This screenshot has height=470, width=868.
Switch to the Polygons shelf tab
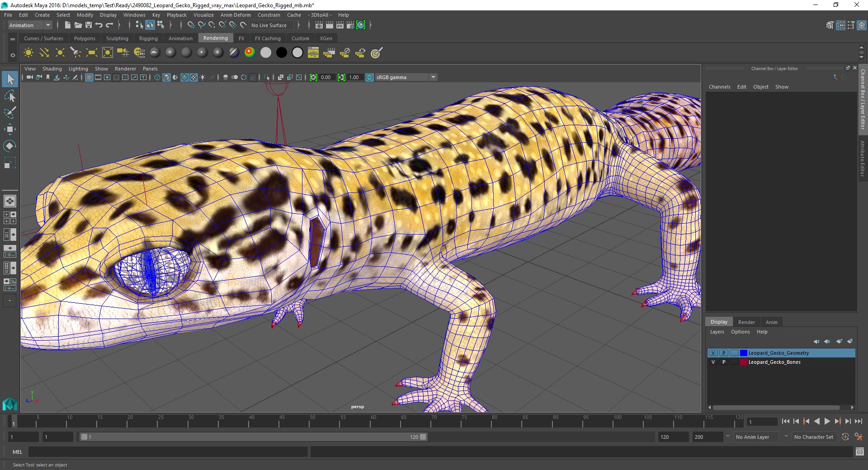pyautogui.click(x=85, y=38)
